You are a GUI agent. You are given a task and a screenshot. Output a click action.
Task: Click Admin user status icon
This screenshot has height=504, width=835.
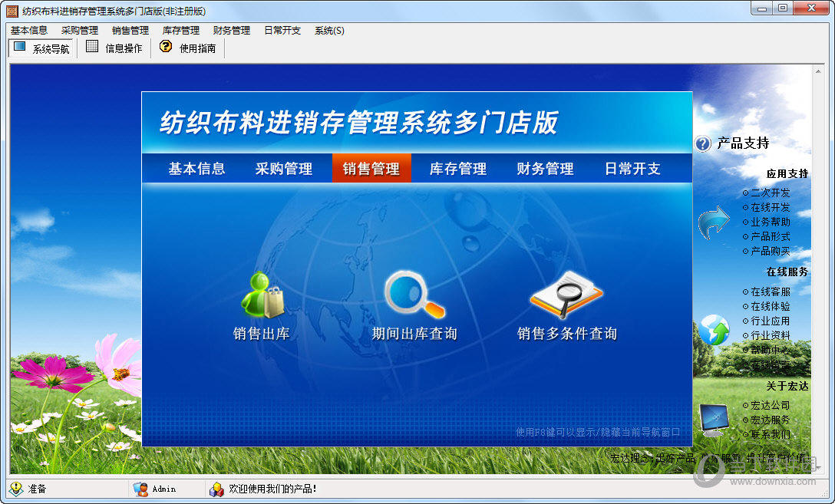tap(140, 489)
